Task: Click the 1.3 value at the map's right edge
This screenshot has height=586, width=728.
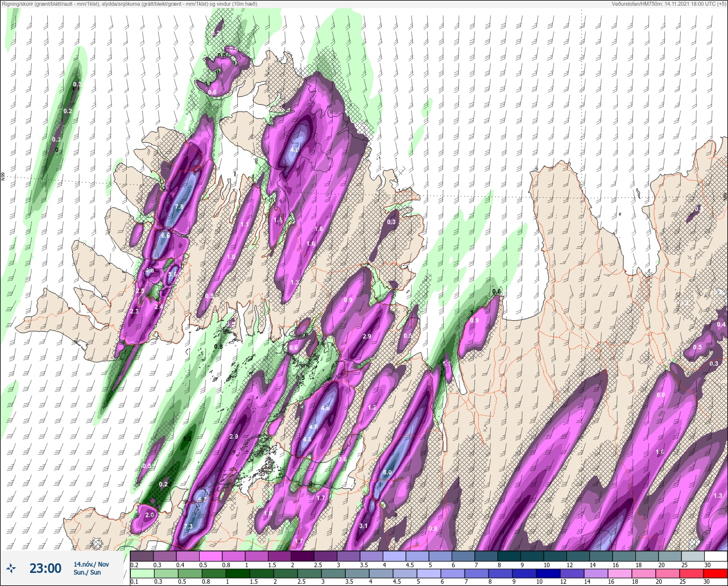Action: pyautogui.click(x=718, y=496)
